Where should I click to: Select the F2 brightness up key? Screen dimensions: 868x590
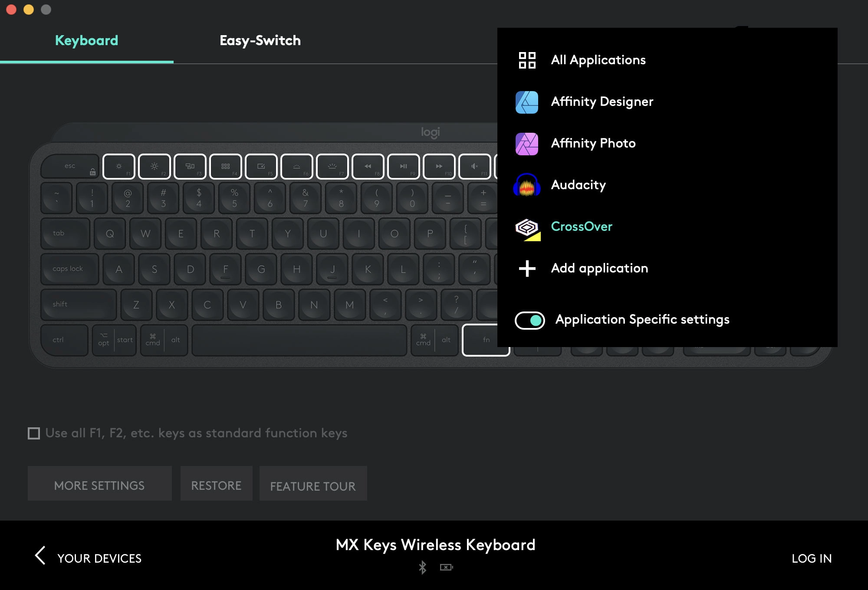155,167
